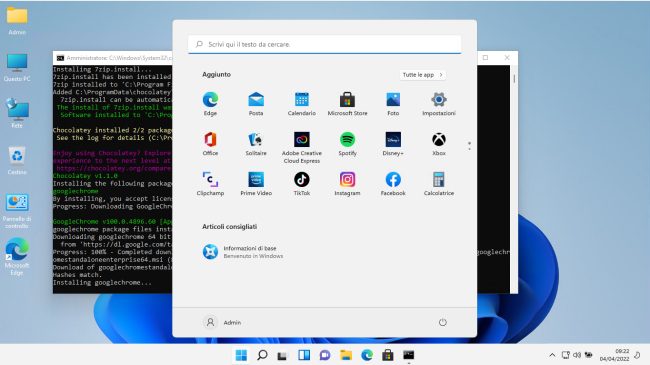Click the Start menu search box

(x=325, y=44)
